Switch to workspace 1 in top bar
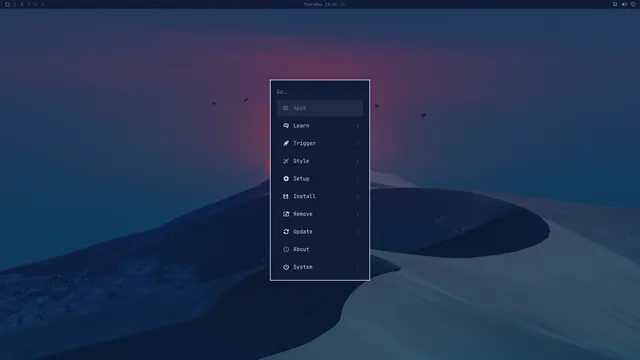Screen dimensions: 640x360 [15, 4]
